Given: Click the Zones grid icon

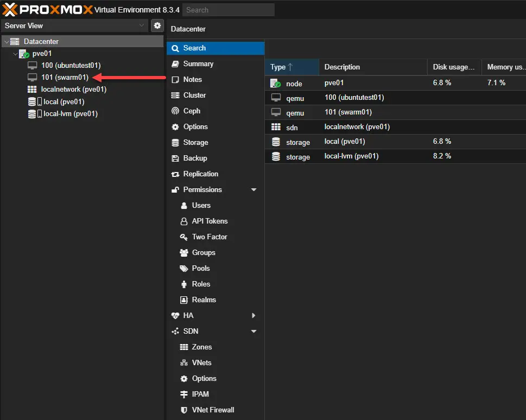Looking at the screenshot, I should [184, 347].
